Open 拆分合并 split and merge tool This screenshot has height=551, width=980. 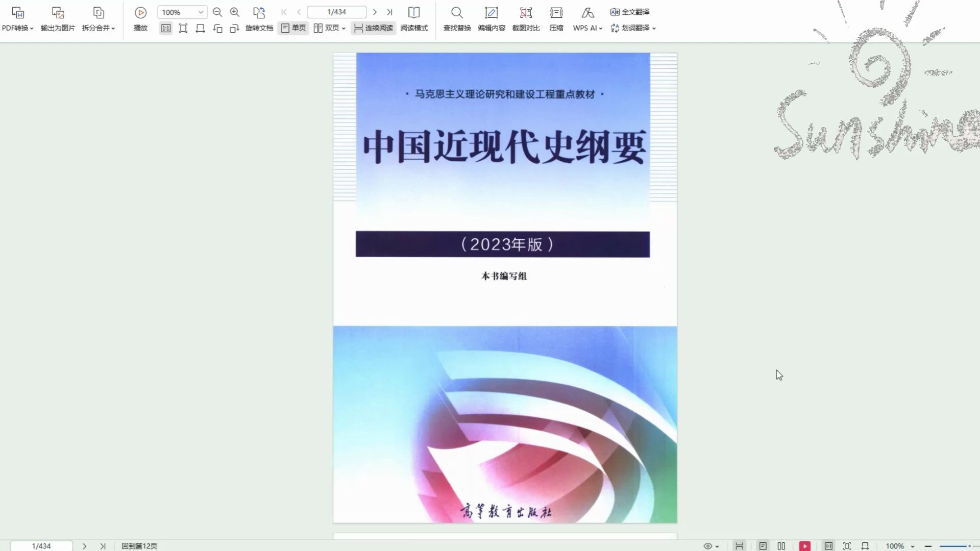pos(99,19)
